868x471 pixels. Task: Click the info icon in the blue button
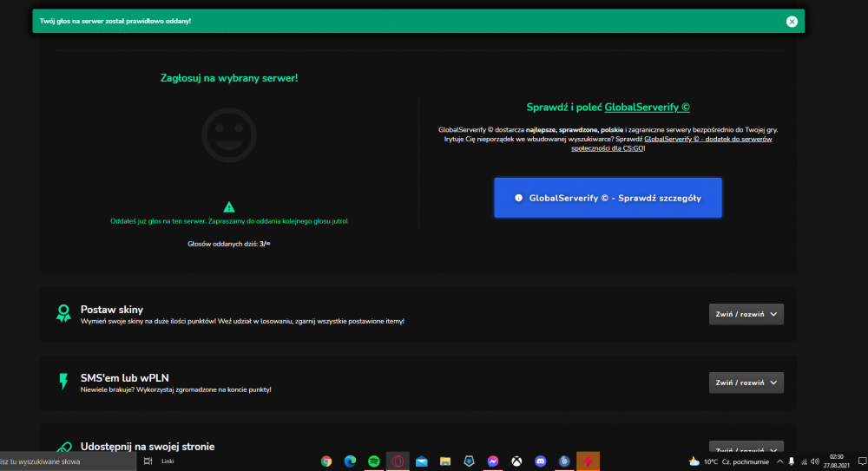coord(519,198)
